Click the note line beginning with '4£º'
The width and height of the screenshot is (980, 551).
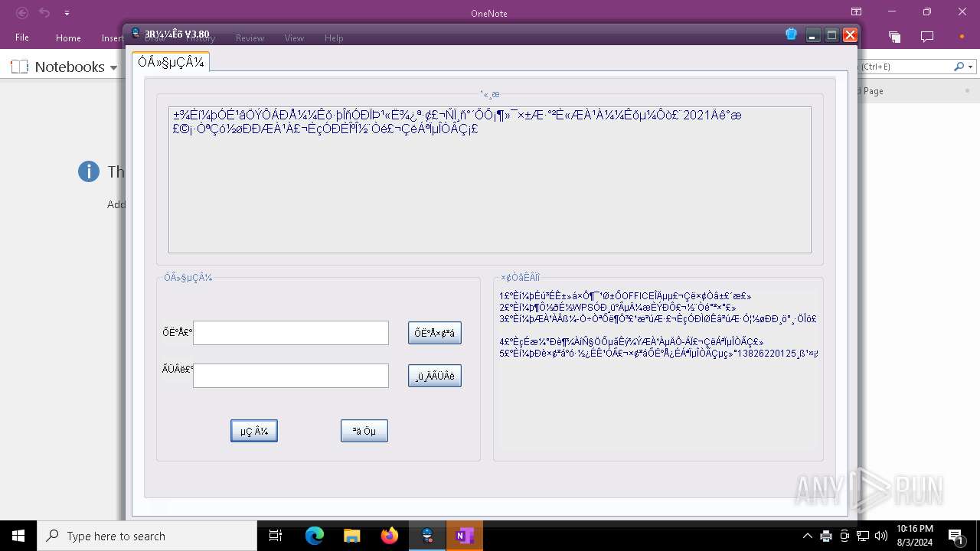pyautogui.click(x=632, y=342)
